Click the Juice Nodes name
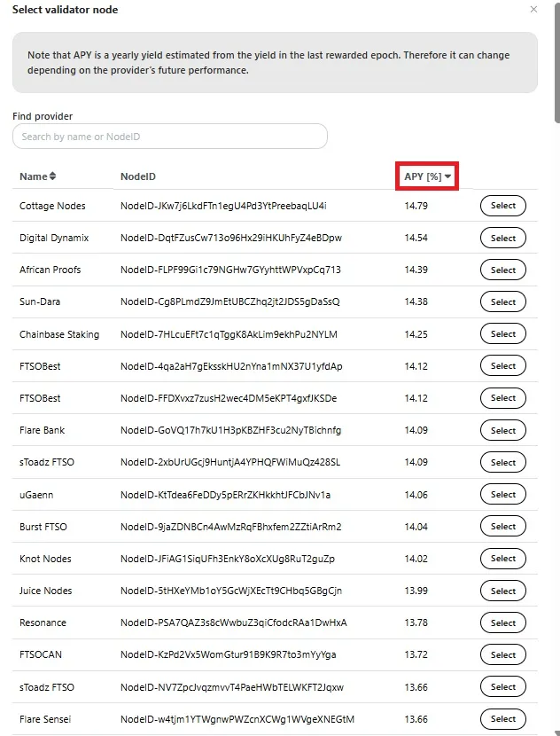The height and width of the screenshot is (736, 560). [x=45, y=591]
